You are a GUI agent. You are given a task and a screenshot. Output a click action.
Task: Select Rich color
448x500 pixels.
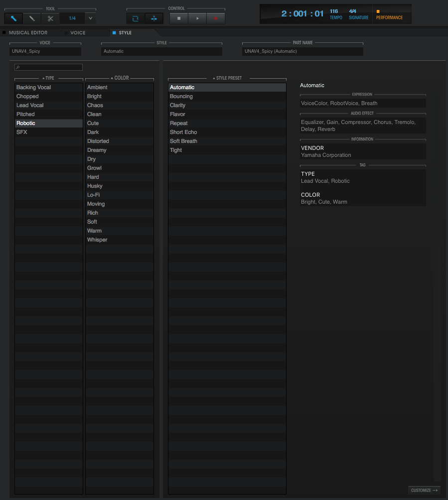coord(120,213)
